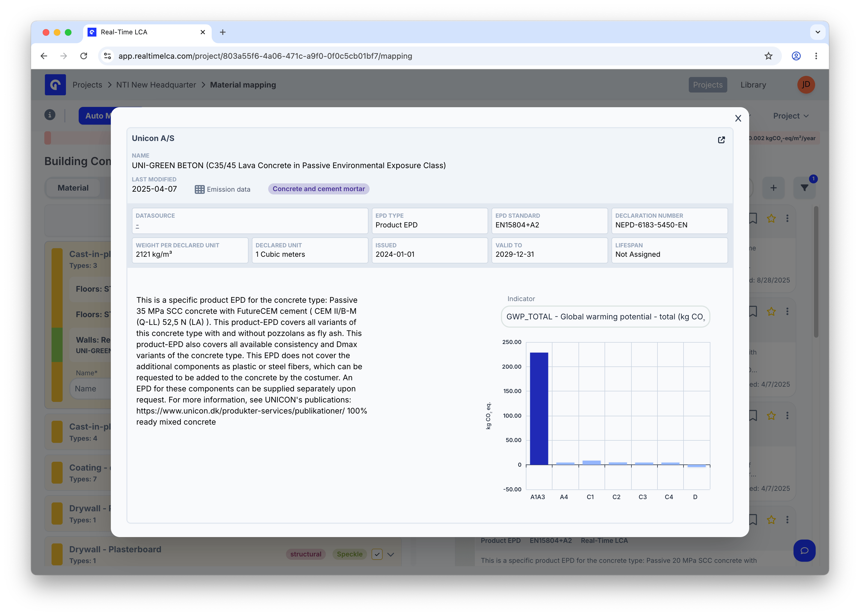View site information icon in address bar
This screenshot has height=616, width=860.
click(x=108, y=56)
